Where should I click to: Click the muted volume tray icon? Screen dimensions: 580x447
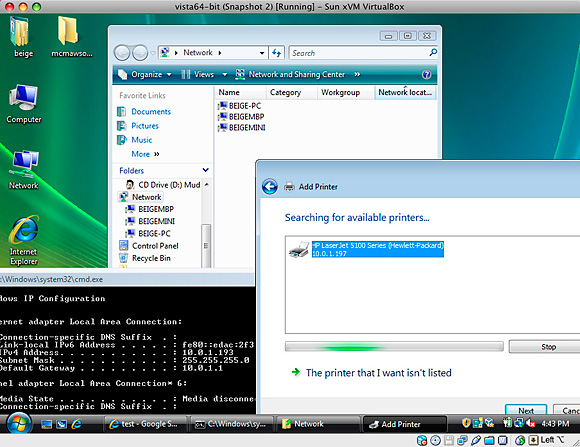(x=530, y=423)
